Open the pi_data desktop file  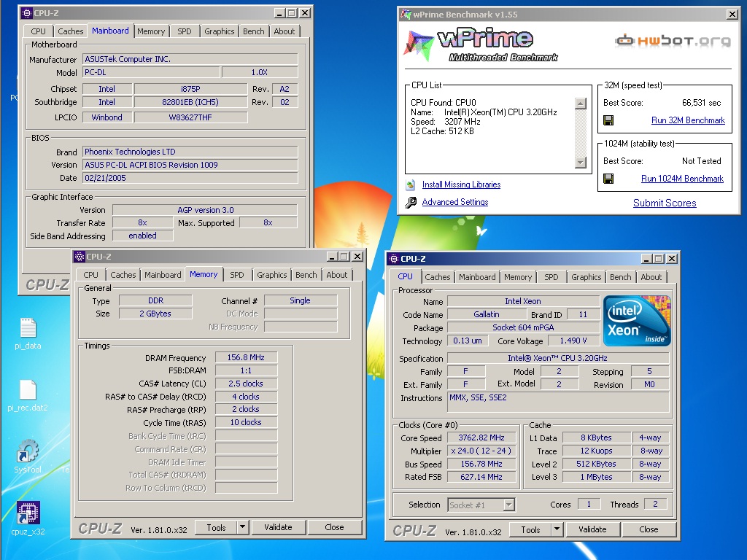(x=28, y=333)
